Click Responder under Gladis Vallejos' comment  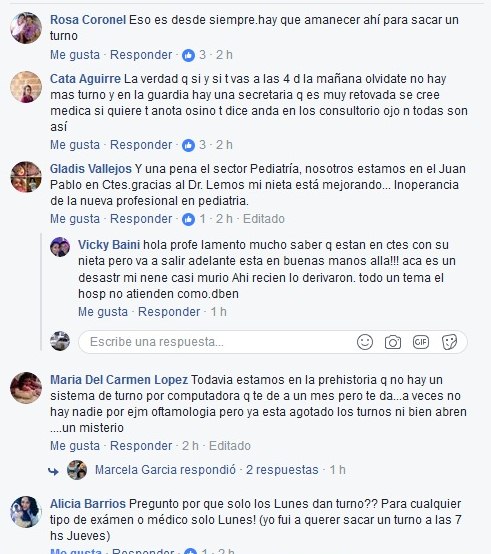pos(141,219)
